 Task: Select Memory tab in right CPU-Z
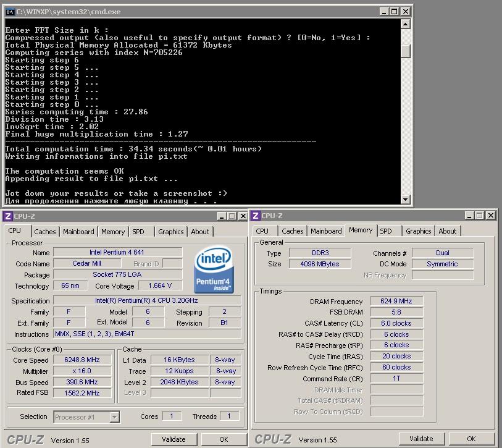(x=361, y=230)
